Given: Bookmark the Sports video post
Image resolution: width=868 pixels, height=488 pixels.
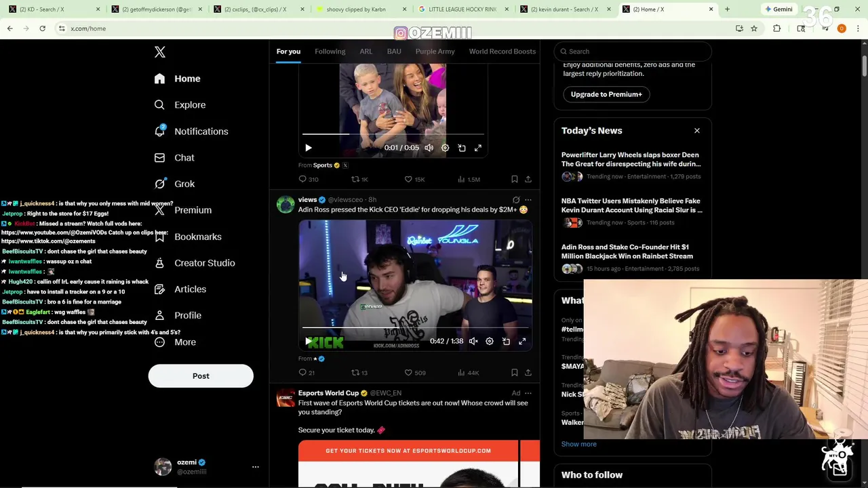Looking at the screenshot, I should [x=515, y=180].
